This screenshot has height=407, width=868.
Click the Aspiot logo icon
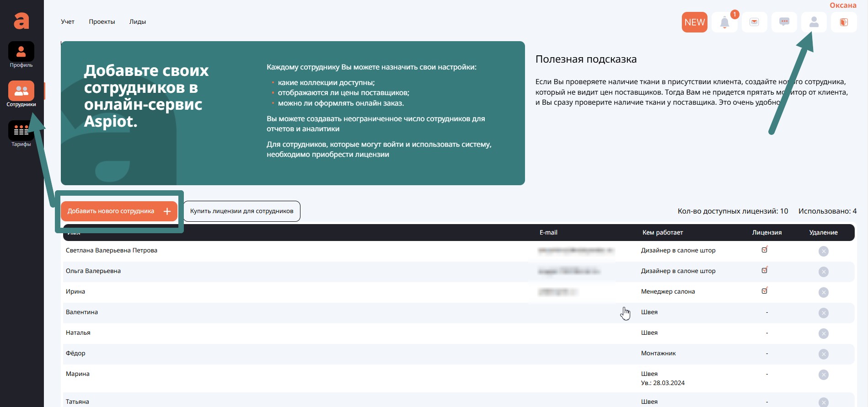pos(21,21)
